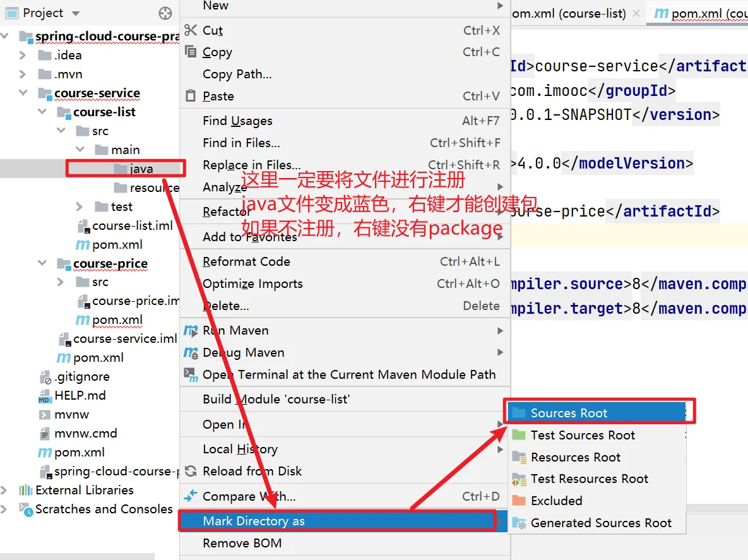Open Local History submenu

tap(345, 449)
